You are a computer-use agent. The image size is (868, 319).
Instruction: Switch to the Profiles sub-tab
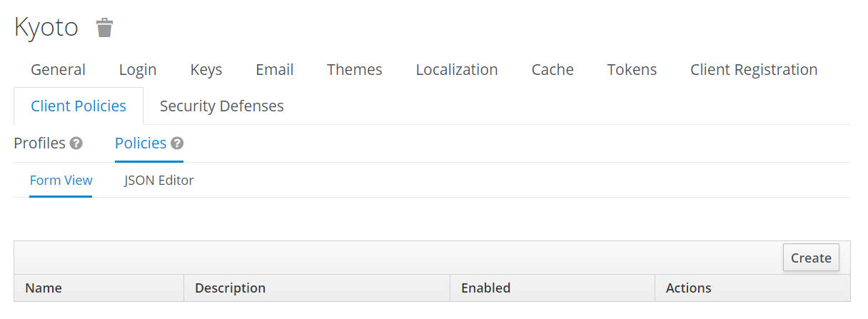40,143
